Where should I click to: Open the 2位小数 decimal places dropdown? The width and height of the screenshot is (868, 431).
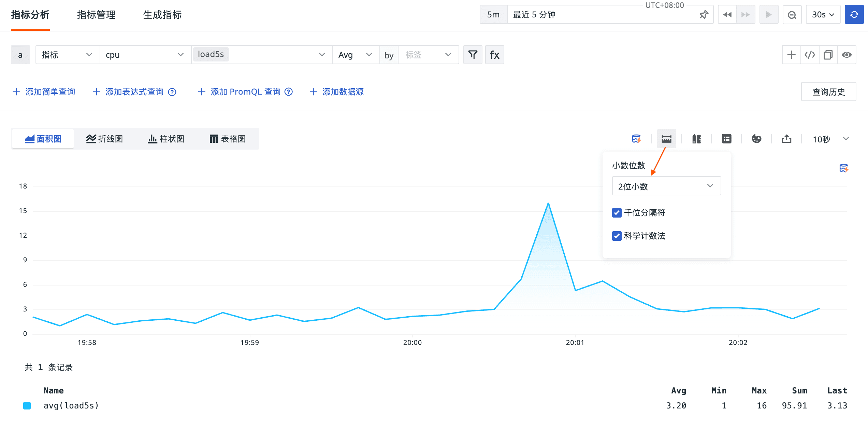coord(666,186)
